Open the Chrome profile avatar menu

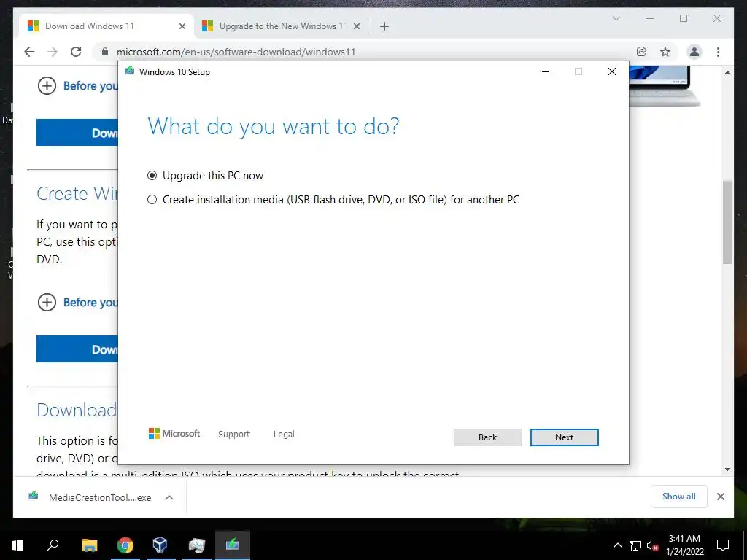tap(694, 52)
